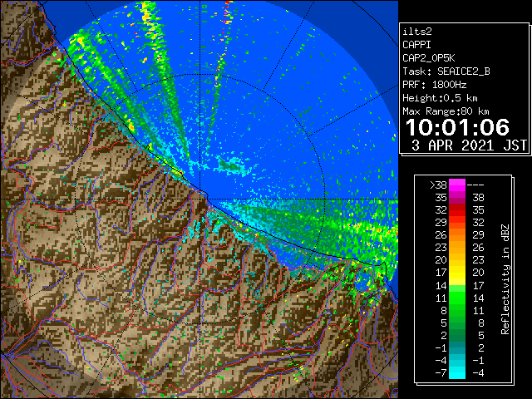Click the green 8 dBZ legend swatch
This screenshot has height=399, width=532.
pos(457,310)
